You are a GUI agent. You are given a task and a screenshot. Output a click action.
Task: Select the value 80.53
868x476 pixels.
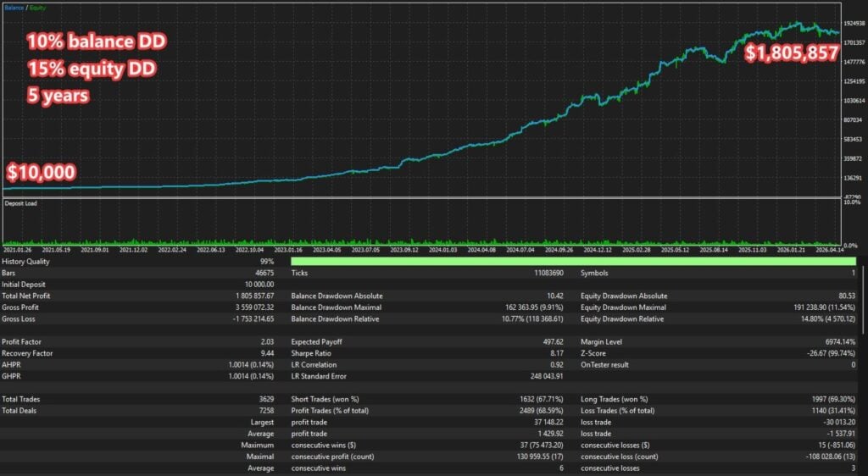pyautogui.click(x=847, y=296)
